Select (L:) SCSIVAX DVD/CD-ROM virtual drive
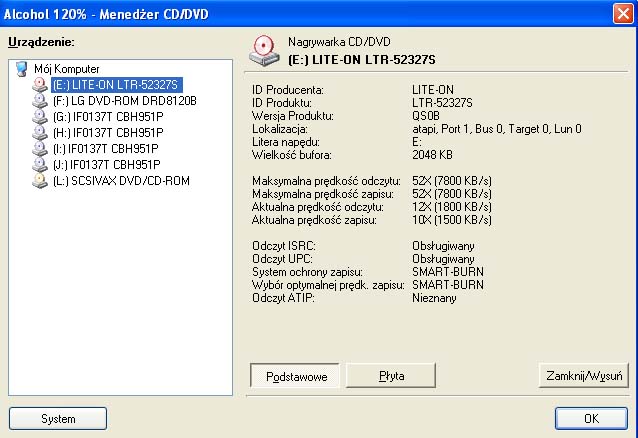Screen dimensions: 638x438 [x=121, y=181]
